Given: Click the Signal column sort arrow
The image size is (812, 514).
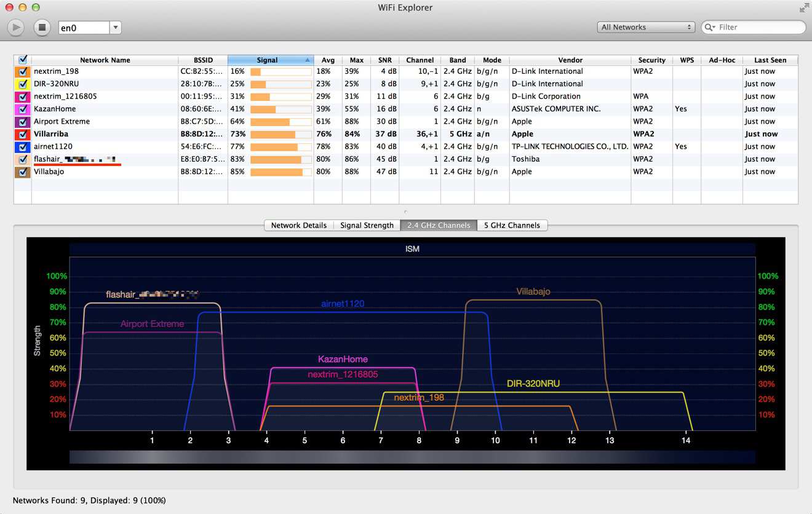Looking at the screenshot, I should coord(307,60).
